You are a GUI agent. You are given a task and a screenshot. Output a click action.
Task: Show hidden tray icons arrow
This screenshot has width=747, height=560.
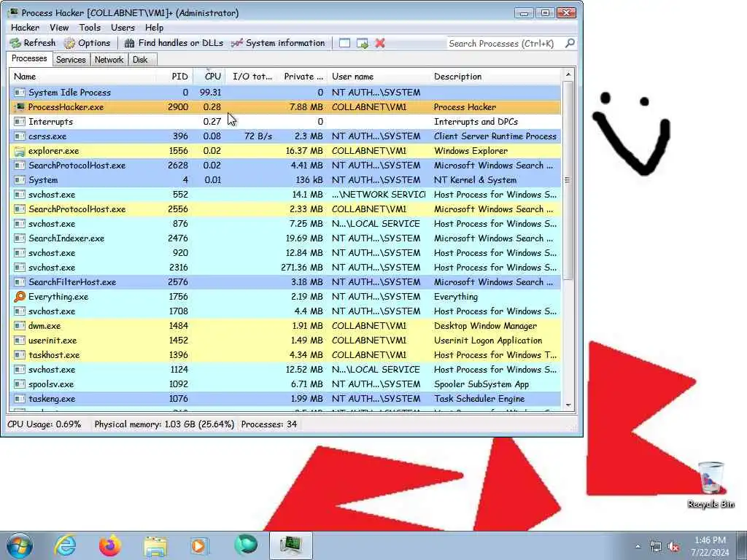click(638, 546)
